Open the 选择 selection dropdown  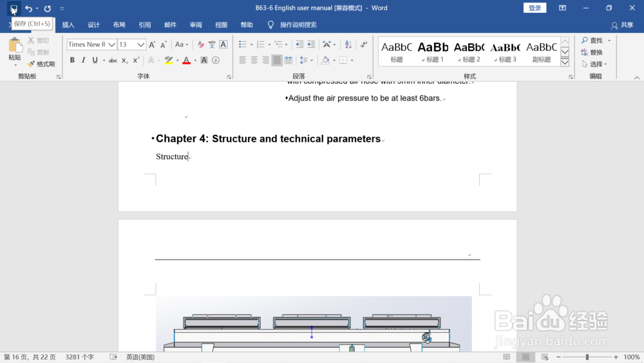pyautogui.click(x=594, y=64)
